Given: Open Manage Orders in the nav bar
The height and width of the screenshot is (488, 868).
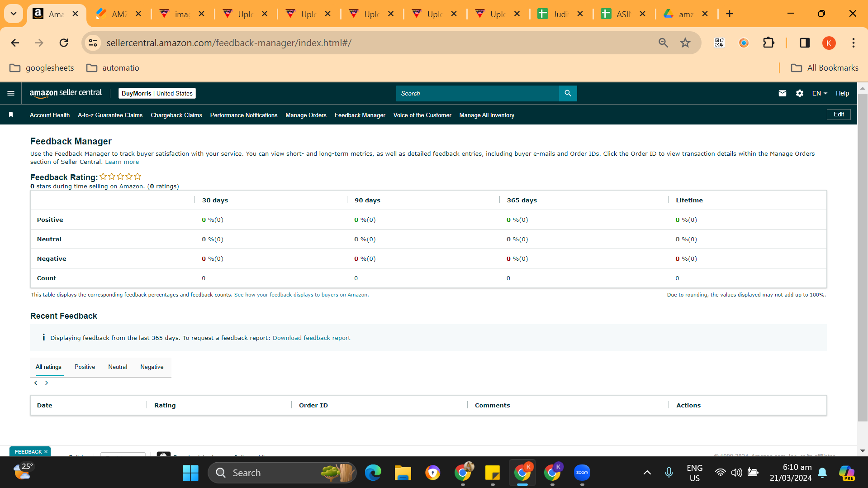Looking at the screenshot, I should pyautogui.click(x=306, y=115).
